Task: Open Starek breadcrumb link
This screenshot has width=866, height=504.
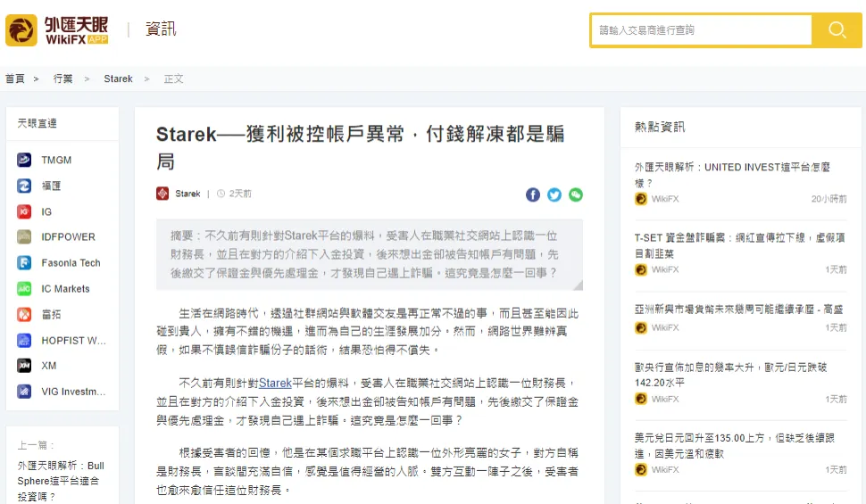Action: point(118,78)
